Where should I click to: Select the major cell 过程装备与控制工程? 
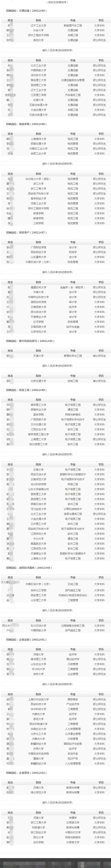click(x=73, y=625)
